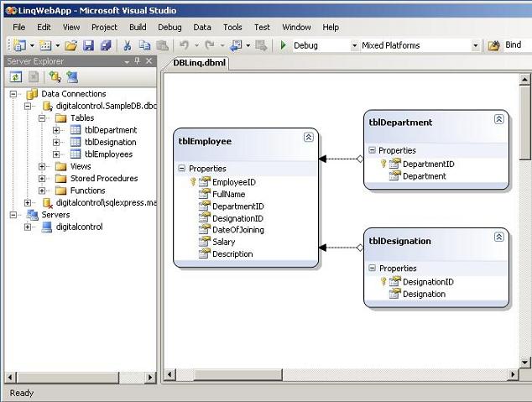Select the Department property in tblDepartment
Image resolution: width=532 pixels, height=402 pixels.
425,176
